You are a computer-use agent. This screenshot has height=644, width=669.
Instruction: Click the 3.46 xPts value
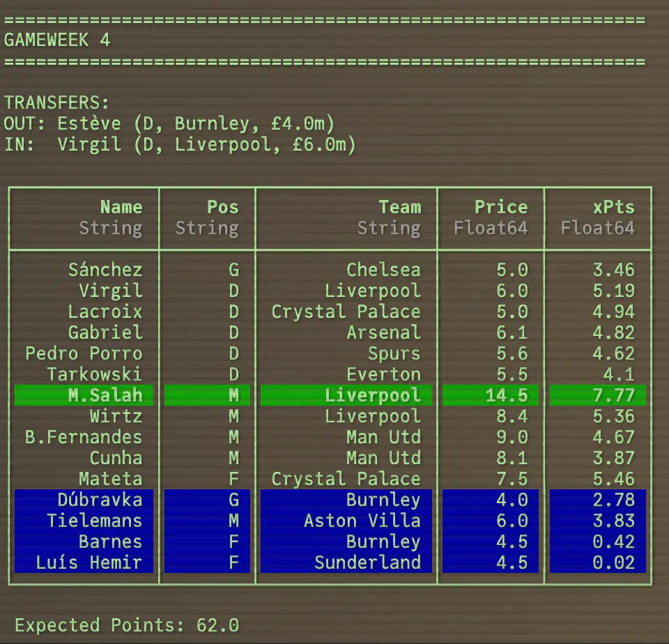613,270
